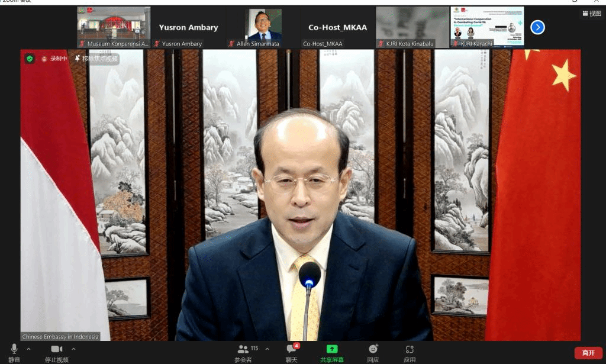
Task: Expand audio options arrow beside mute
Action: (28, 349)
